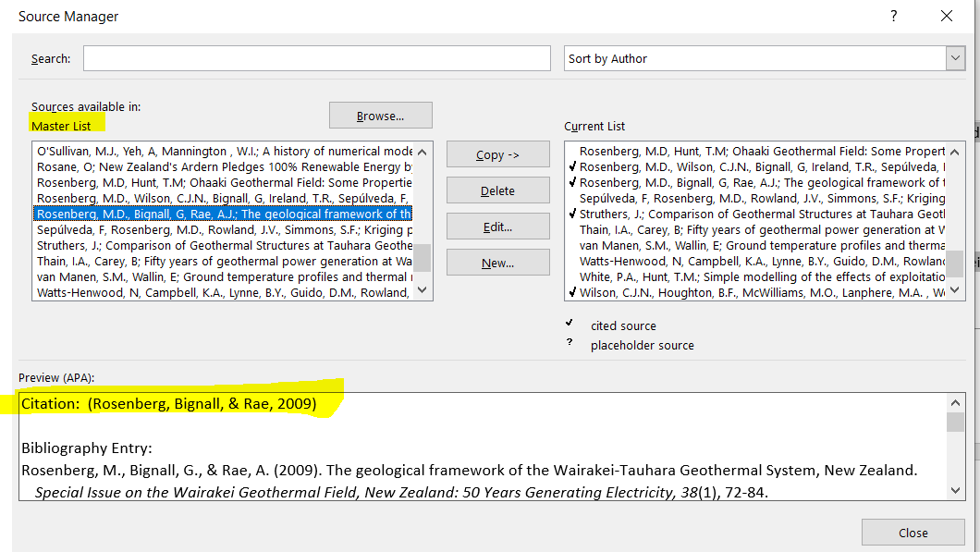This screenshot has height=552, width=980.
Task: Select Wilson, C.J.N., Houghton entry in Current List
Action: pos(756,292)
